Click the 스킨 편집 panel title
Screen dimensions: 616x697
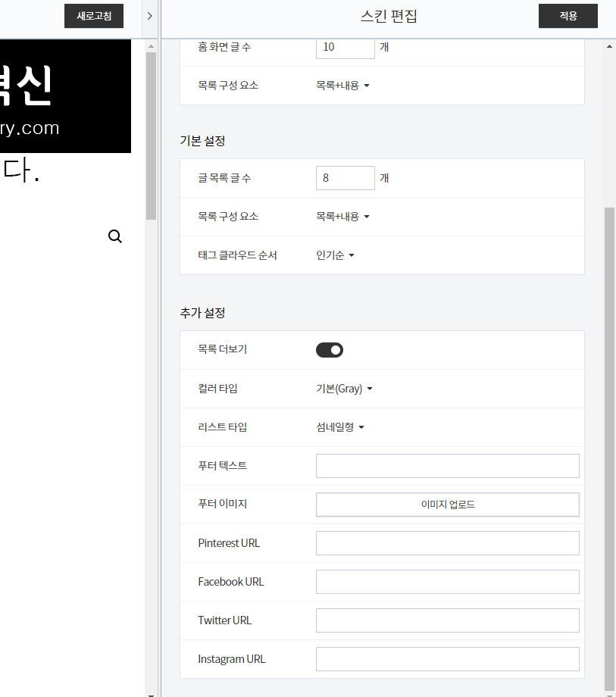[x=389, y=17]
